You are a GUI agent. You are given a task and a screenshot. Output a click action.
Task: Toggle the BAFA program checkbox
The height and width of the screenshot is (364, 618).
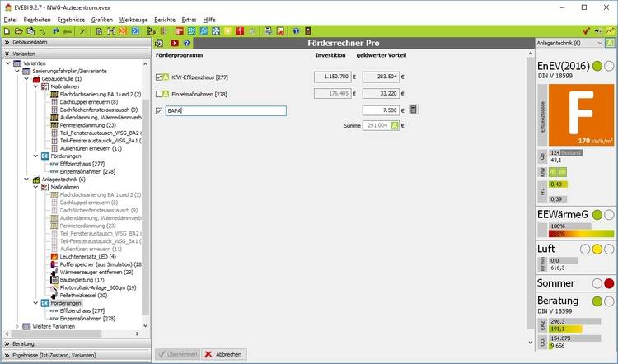[x=159, y=110]
